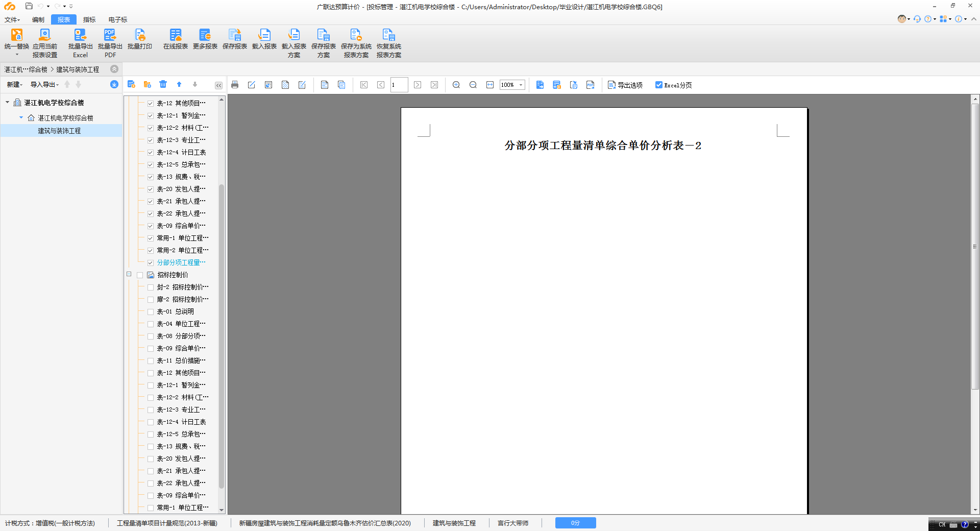
Task: Open the help question-mark menu
Action: coord(929,19)
